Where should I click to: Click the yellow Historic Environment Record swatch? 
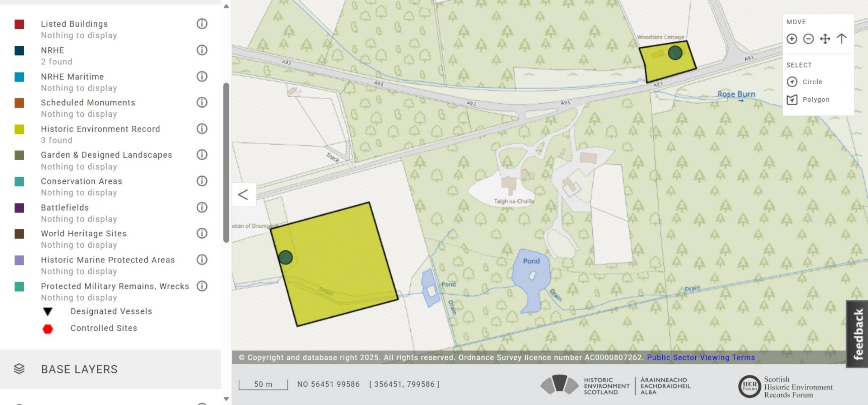click(x=19, y=129)
